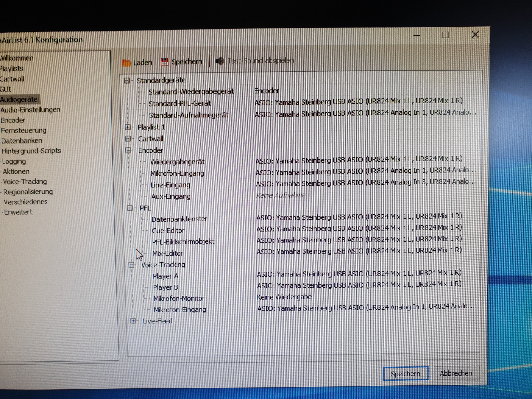532x399 pixels.
Task: Click the Encoder value of Standard-Wiedergabegerät
Action: (x=266, y=91)
